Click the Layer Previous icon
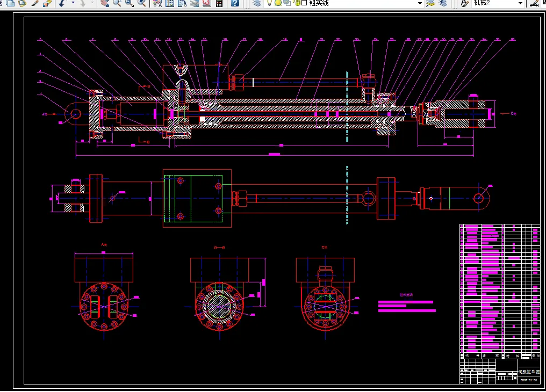The width and height of the screenshot is (546, 392). tap(443, 3)
